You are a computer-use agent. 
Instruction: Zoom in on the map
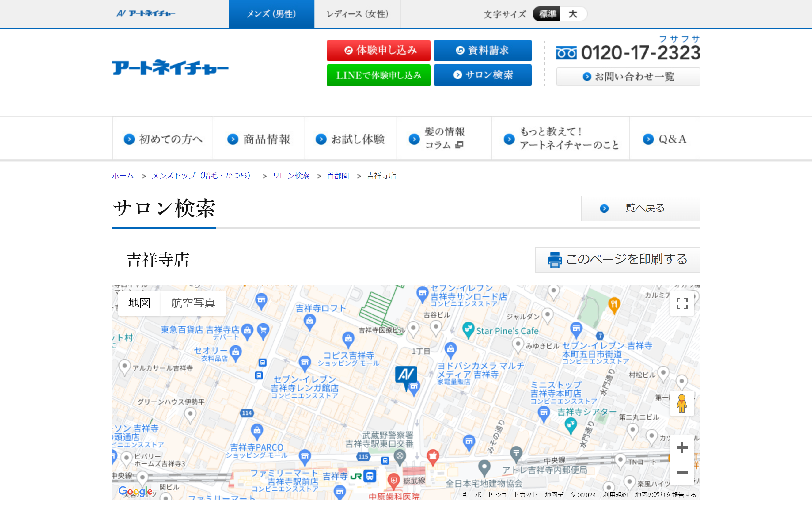pyautogui.click(x=682, y=447)
